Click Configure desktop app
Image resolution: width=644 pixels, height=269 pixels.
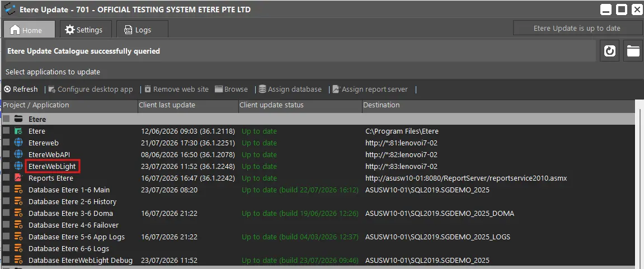click(91, 89)
